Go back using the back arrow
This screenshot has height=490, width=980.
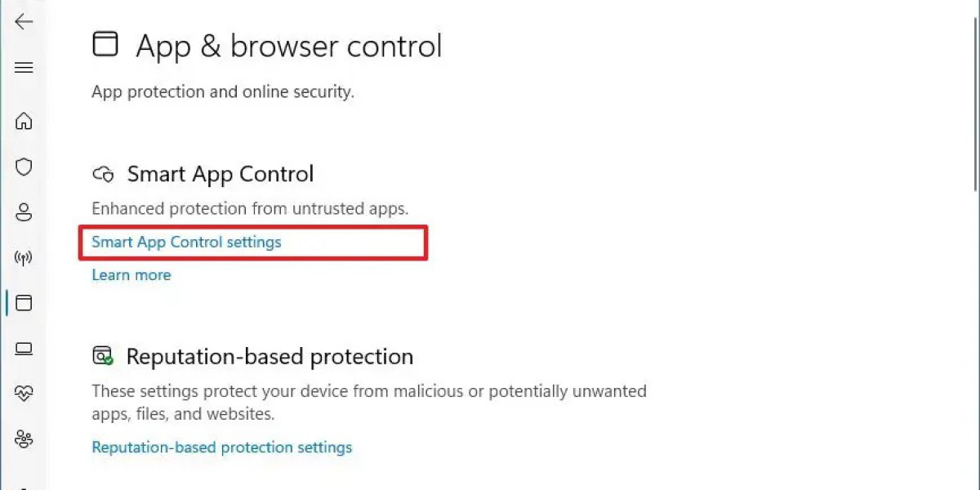pyautogui.click(x=24, y=22)
